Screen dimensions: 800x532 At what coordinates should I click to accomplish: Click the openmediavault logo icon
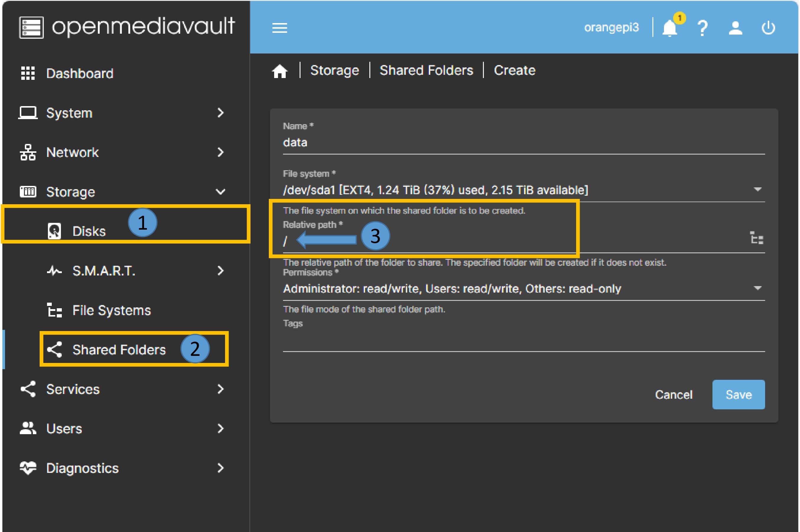pos(31,27)
